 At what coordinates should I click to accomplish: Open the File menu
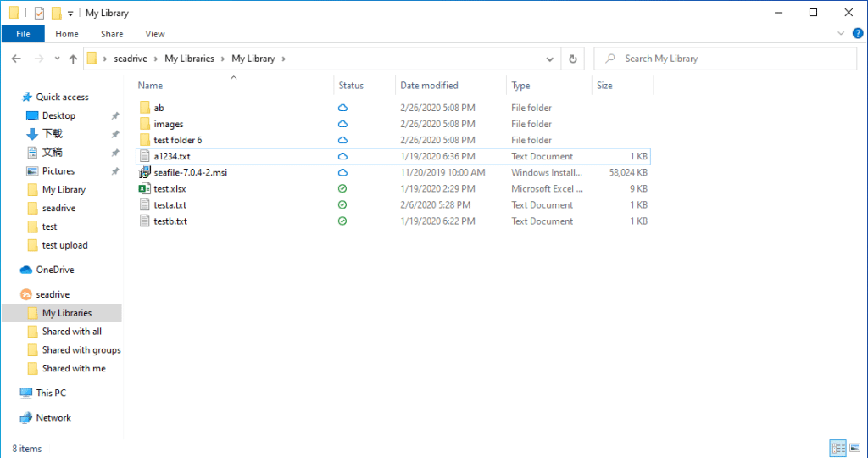tap(23, 34)
